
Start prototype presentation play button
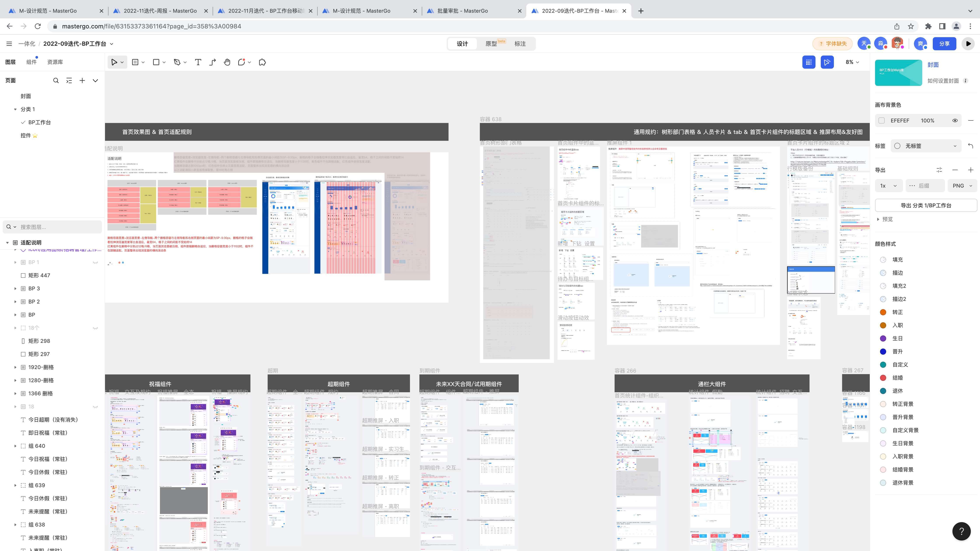968,44
